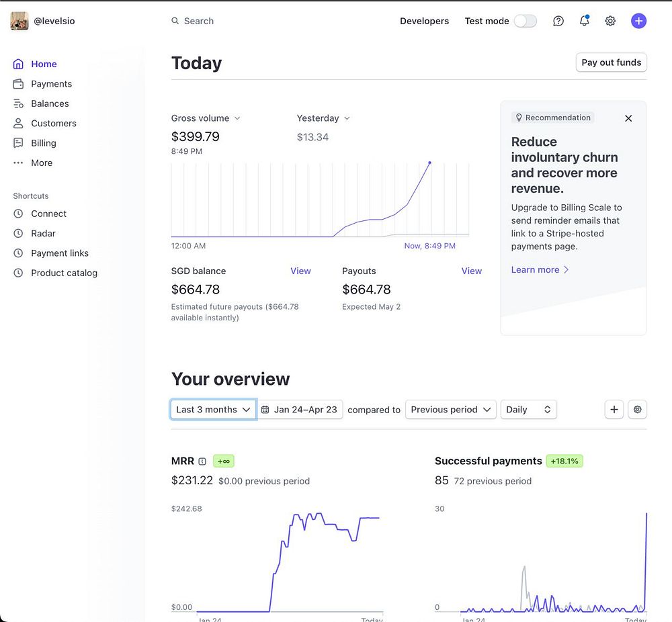The image size is (672, 622).
Task: Add a chart with the plus icon
Action: tap(614, 409)
